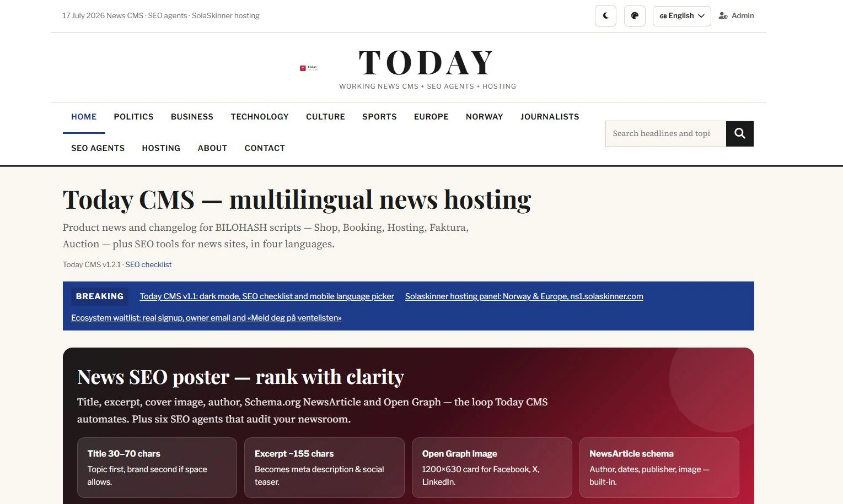Viewport: 843px width, 504px height.
Task: Click the Today CMS multilingual news hosting heading
Action: [297, 200]
